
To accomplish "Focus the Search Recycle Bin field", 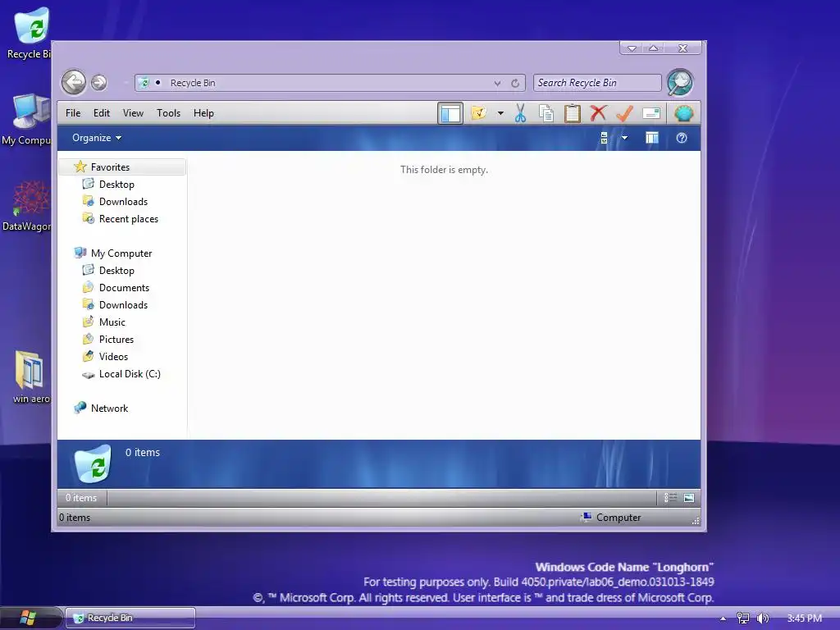I will [597, 83].
